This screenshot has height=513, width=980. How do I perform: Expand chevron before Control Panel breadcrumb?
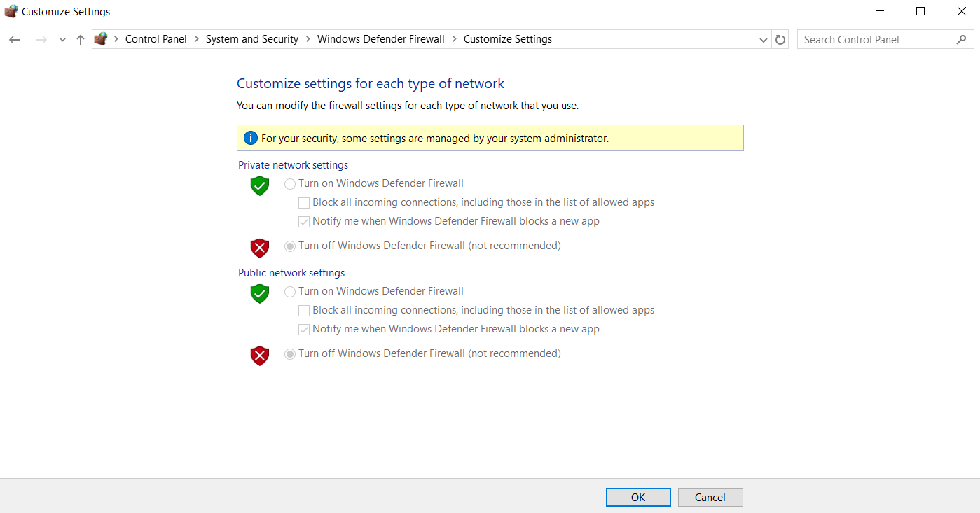point(116,39)
